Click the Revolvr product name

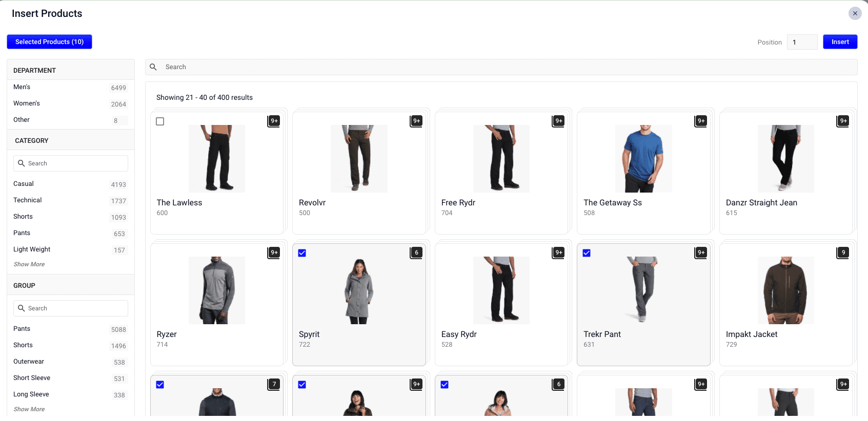[x=312, y=203]
